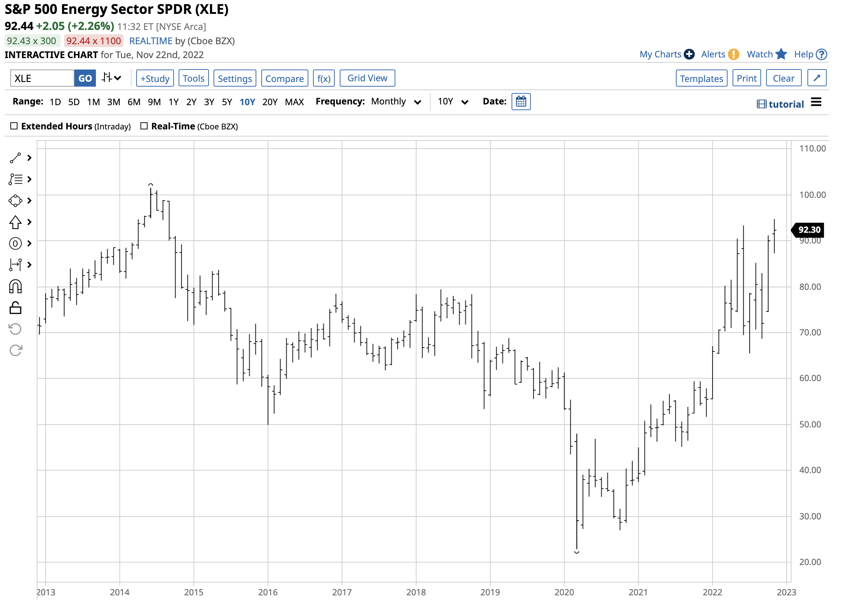Click the 2014 high marker on chart
This screenshot has width=847, height=616.
(150, 185)
